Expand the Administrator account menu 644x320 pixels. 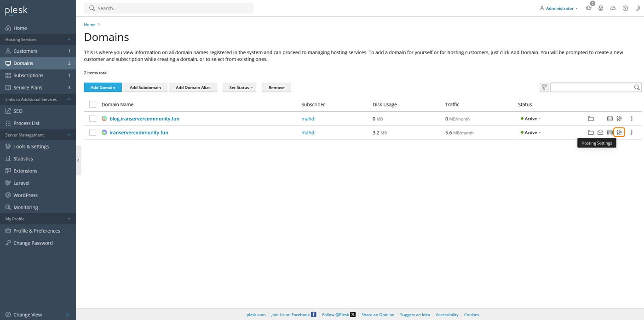(559, 8)
